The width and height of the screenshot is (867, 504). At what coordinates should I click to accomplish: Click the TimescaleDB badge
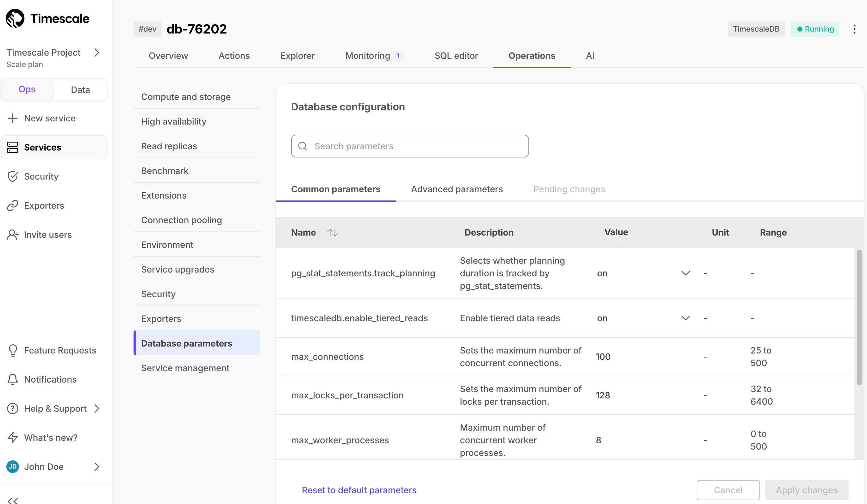(756, 29)
